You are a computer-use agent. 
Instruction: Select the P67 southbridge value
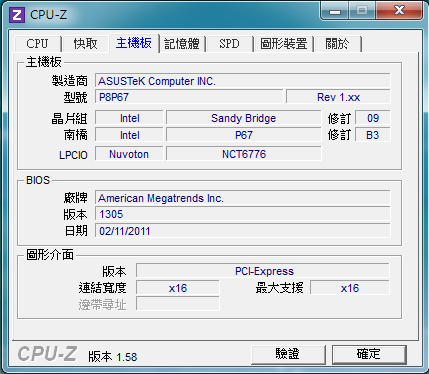(x=244, y=135)
